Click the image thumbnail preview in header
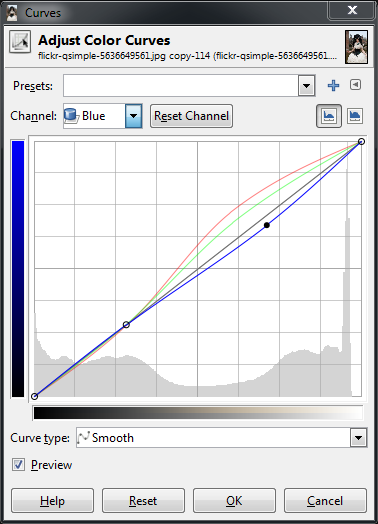378x524 pixels. coord(356,47)
